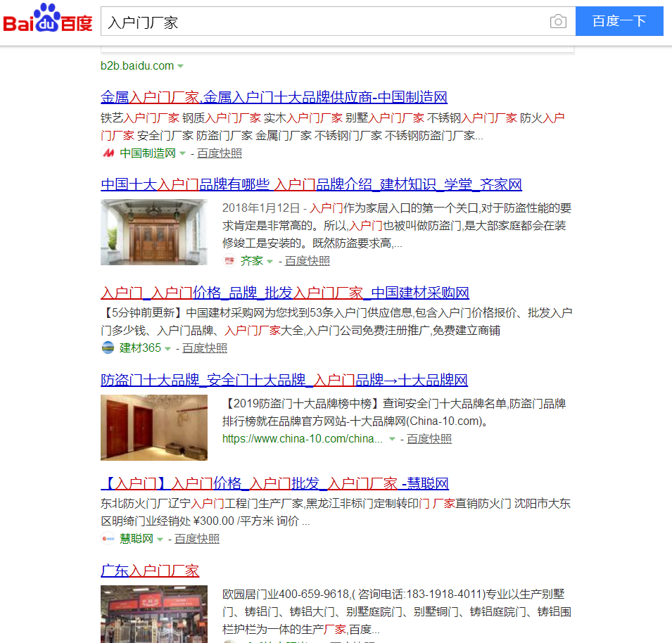Open 防盗门十大品牌 十大品牌网 result title
This screenshot has width=672, height=643.
point(284,380)
